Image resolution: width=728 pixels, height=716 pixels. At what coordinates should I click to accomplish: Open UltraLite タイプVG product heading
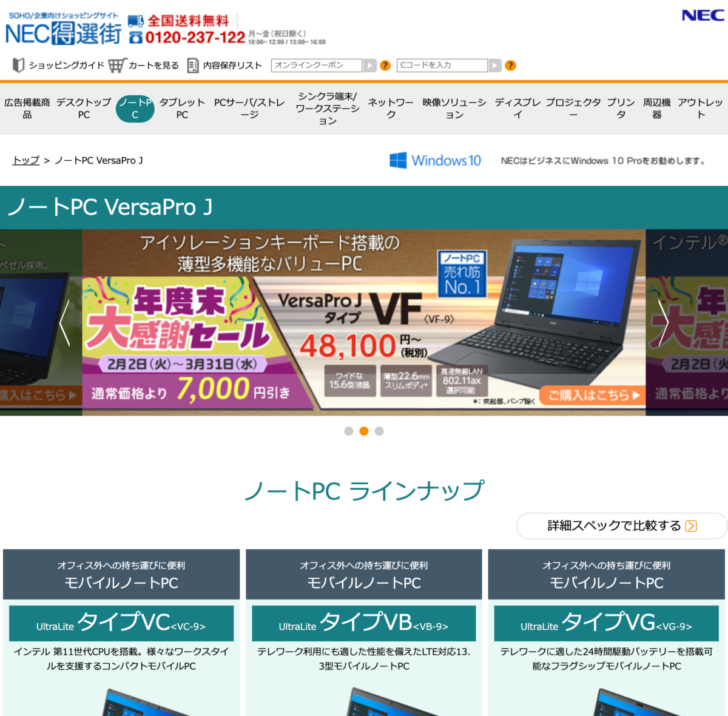pos(607,623)
